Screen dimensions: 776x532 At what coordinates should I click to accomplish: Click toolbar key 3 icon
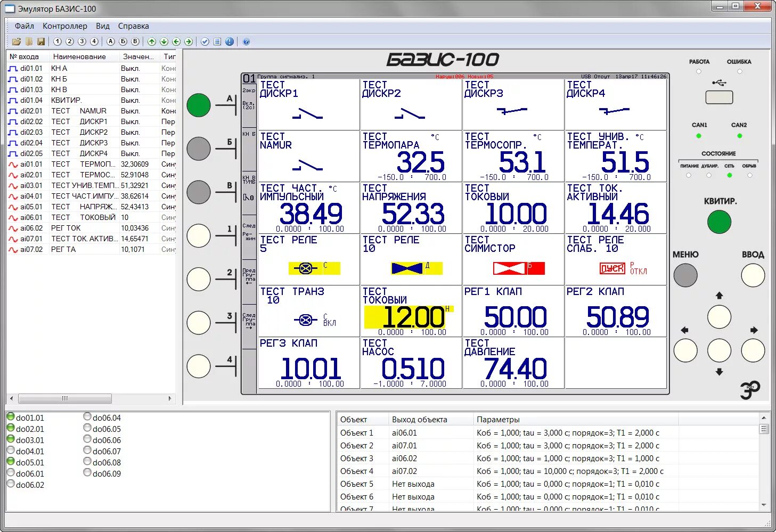coord(82,42)
